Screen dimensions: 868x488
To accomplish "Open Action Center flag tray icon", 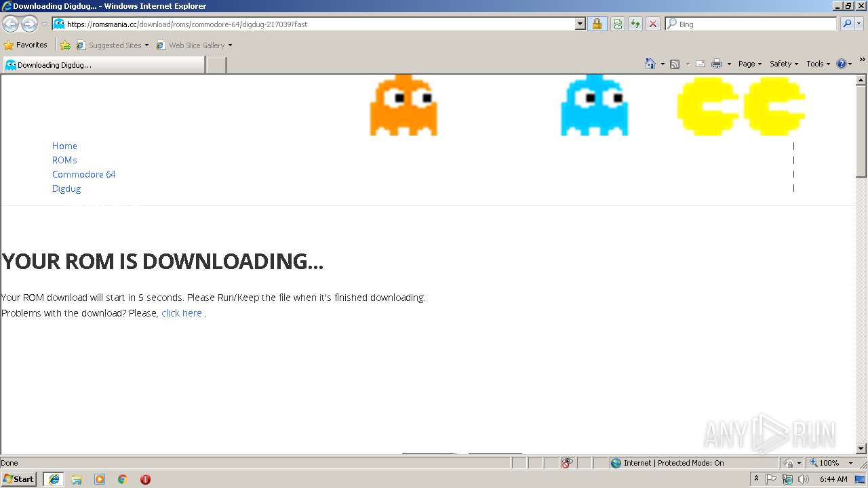I will point(771,479).
